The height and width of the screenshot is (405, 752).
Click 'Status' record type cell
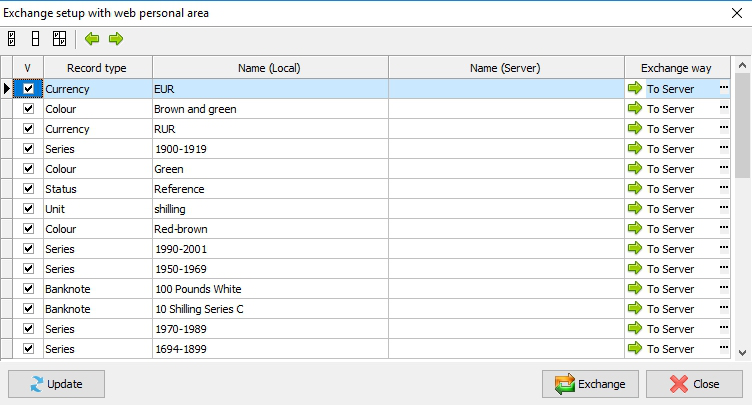pos(97,189)
